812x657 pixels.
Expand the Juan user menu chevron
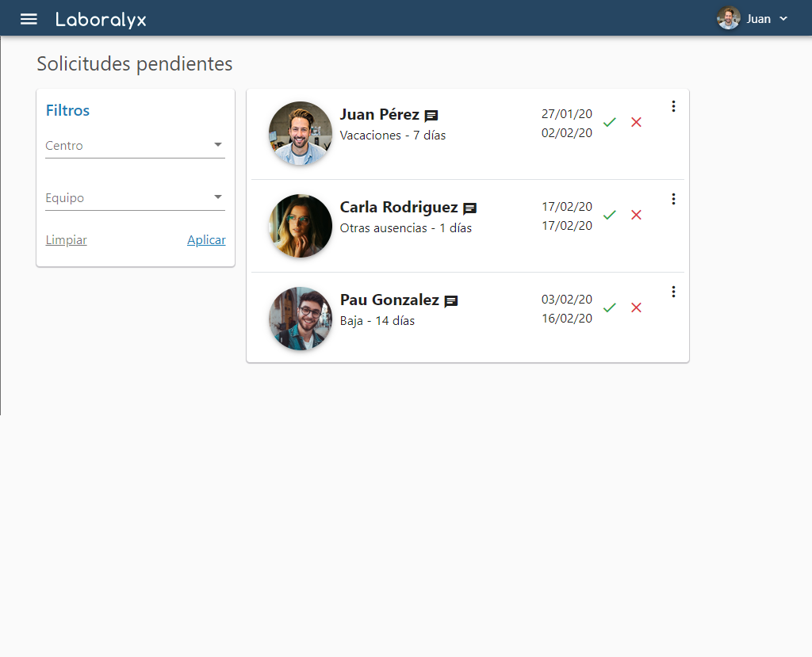click(783, 19)
